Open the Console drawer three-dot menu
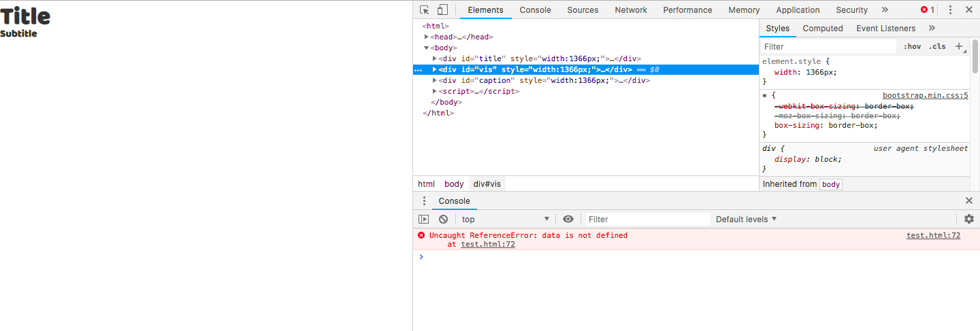The width and height of the screenshot is (980, 331). tap(425, 201)
